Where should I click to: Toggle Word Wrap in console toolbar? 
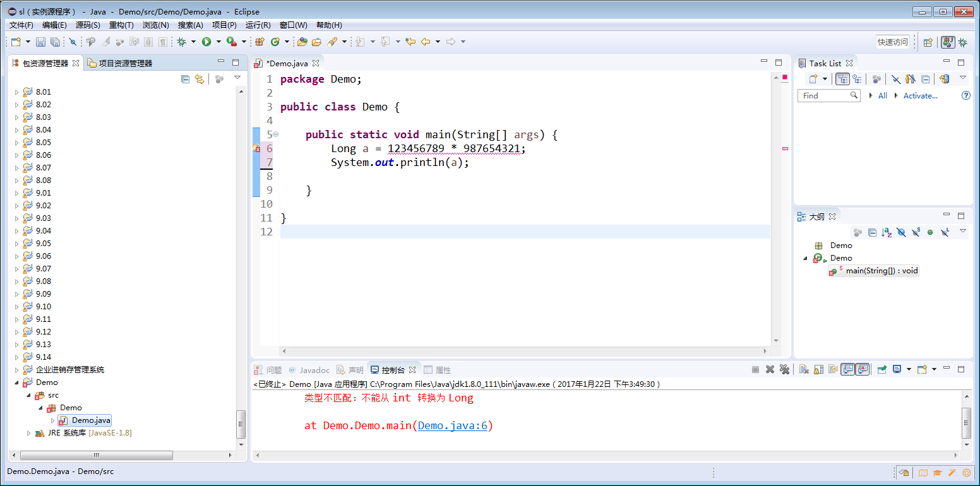(833, 369)
